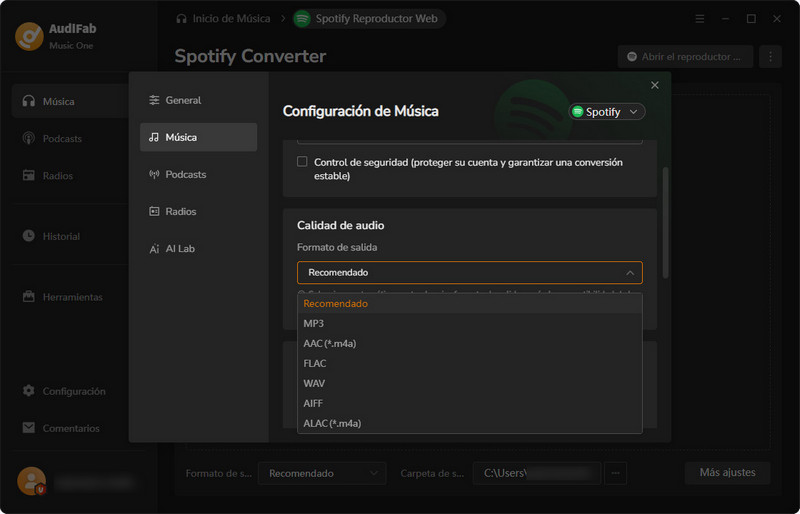
Task: Open bottom Formato de salida Recomendado dropdown
Action: (x=322, y=473)
